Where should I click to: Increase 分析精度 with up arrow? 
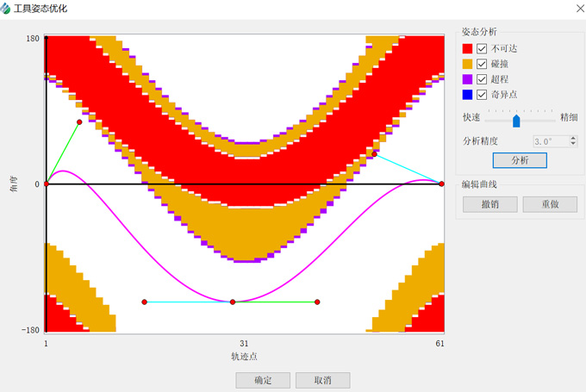[573, 138]
